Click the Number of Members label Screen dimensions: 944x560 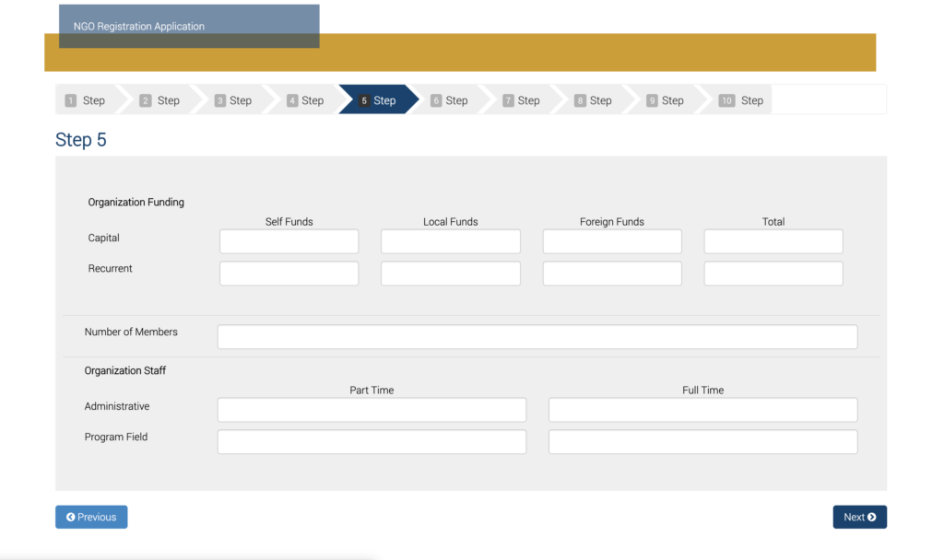131,332
